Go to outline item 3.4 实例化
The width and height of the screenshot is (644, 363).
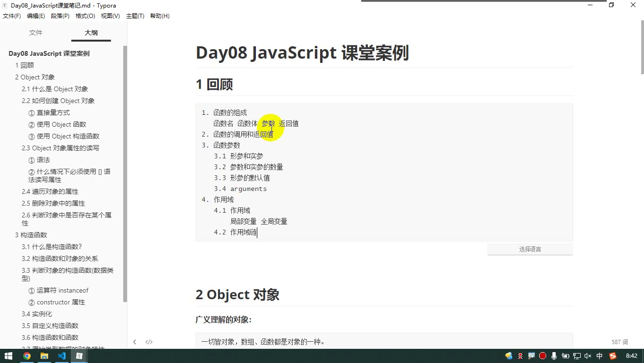click(37, 314)
